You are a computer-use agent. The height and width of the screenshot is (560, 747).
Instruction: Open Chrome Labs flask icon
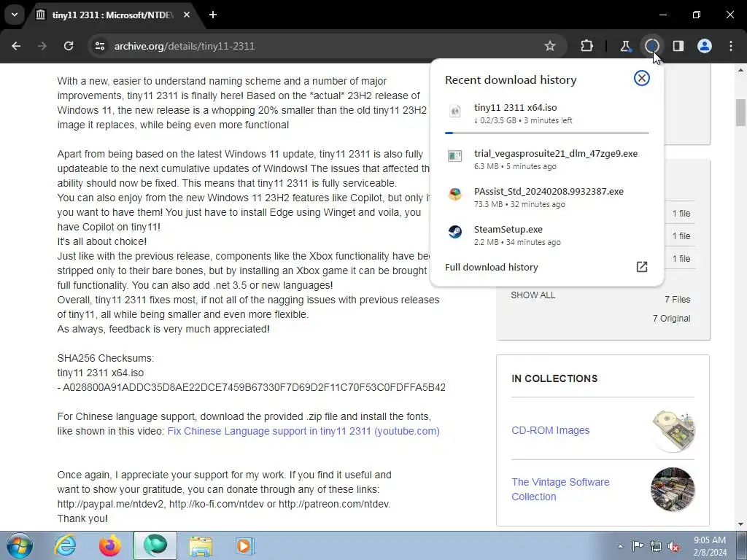(625, 46)
